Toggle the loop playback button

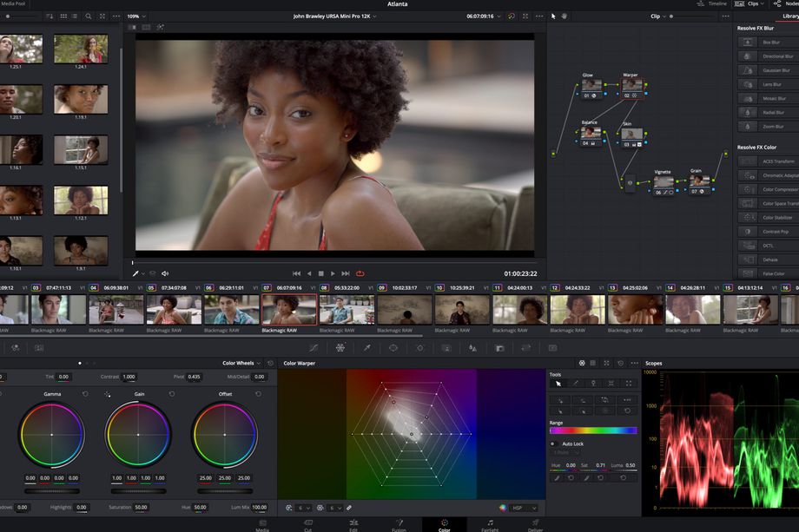(360, 273)
